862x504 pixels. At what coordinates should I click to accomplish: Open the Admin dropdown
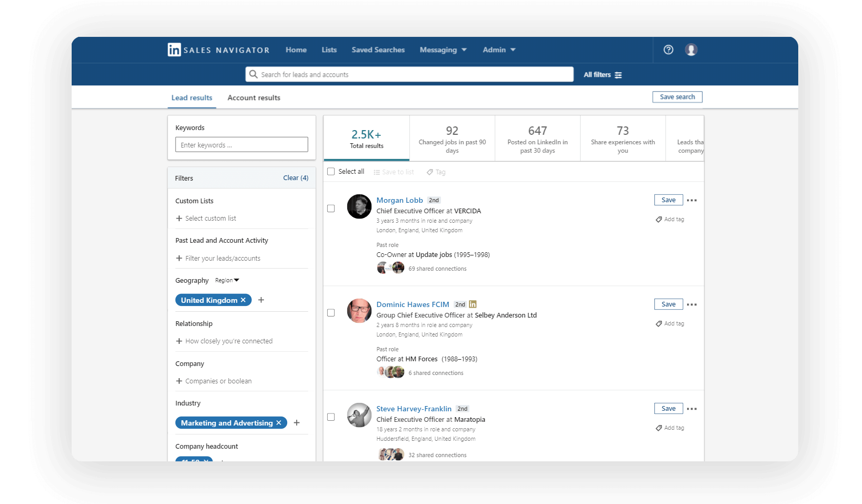click(499, 50)
